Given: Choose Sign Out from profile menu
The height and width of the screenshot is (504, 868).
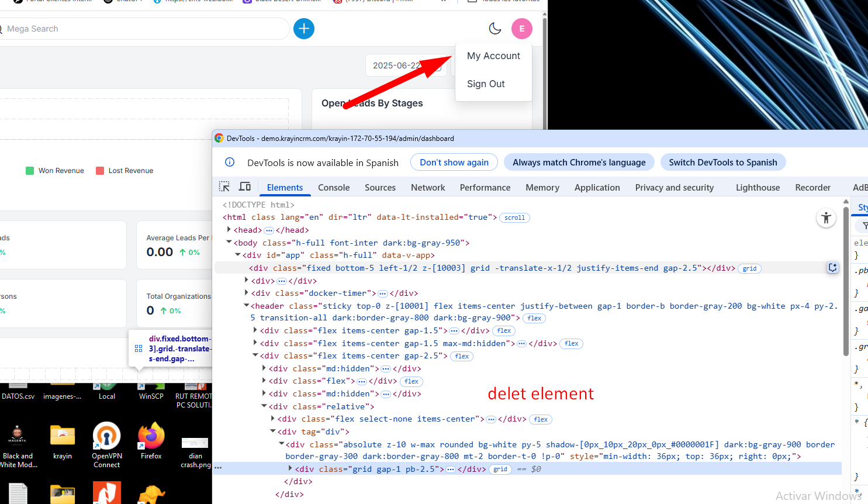Looking at the screenshot, I should (x=486, y=84).
